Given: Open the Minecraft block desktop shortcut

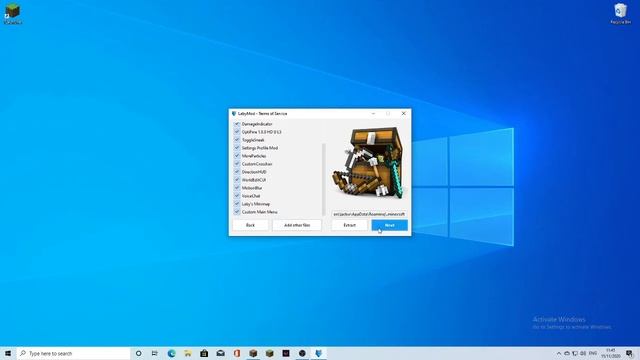Looking at the screenshot, I should (13, 13).
